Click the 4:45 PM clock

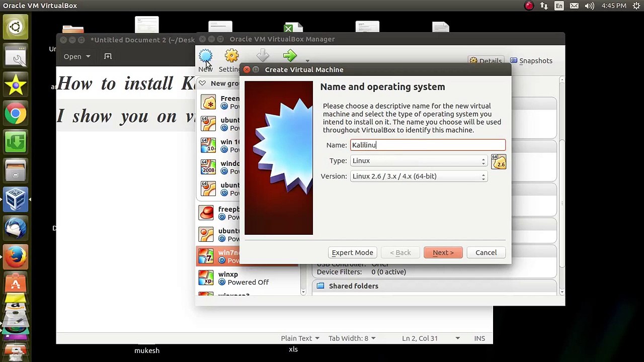pos(614,6)
